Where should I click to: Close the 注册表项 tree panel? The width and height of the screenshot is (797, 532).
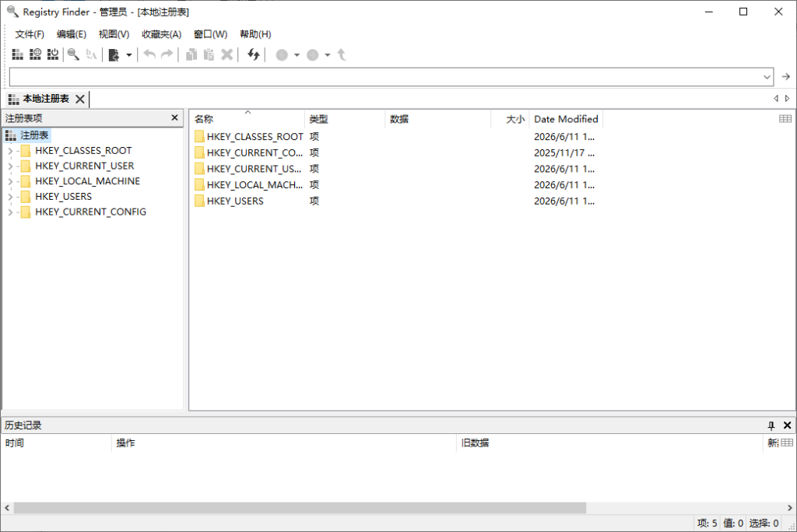(175, 117)
